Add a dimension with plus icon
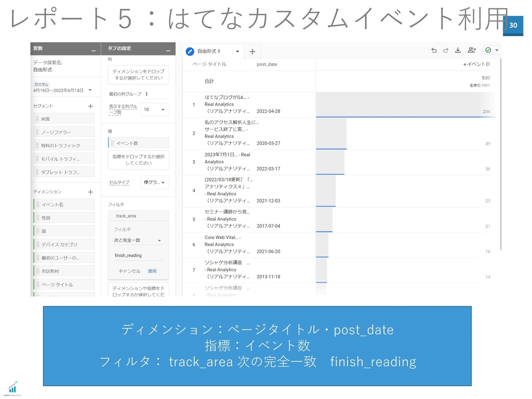Image resolution: width=532 pixels, height=399 pixels. (x=90, y=192)
